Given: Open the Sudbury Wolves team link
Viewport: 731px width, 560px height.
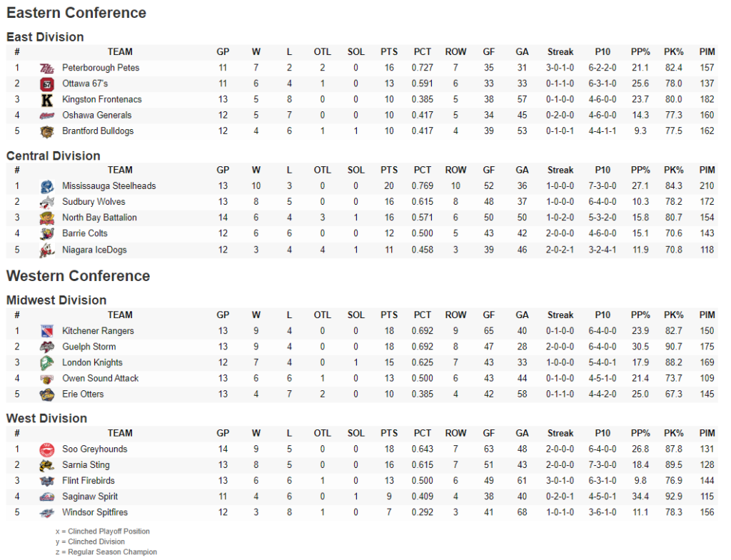Looking at the screenshot, I should pyautogui.click(x=94, y=202).
